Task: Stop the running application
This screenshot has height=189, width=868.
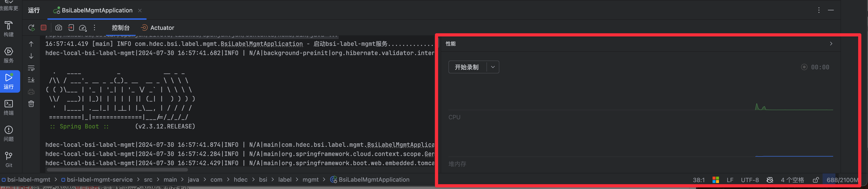Action: pyautogui.click(x=44, y=28)
